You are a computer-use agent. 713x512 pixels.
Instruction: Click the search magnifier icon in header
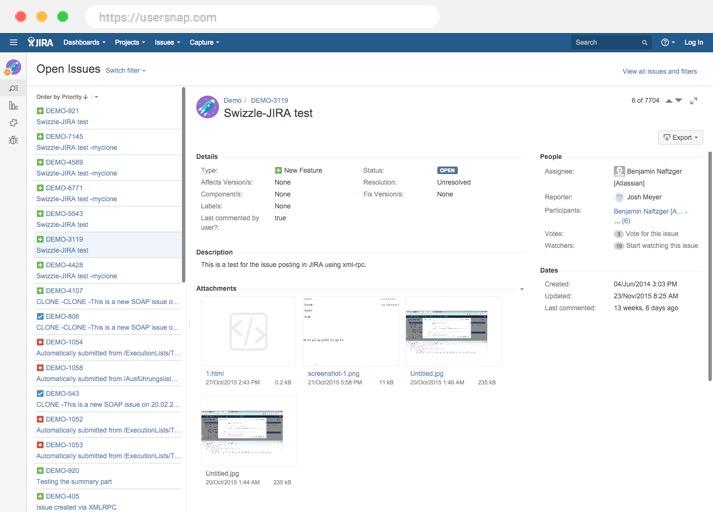[x=644, y=43]
